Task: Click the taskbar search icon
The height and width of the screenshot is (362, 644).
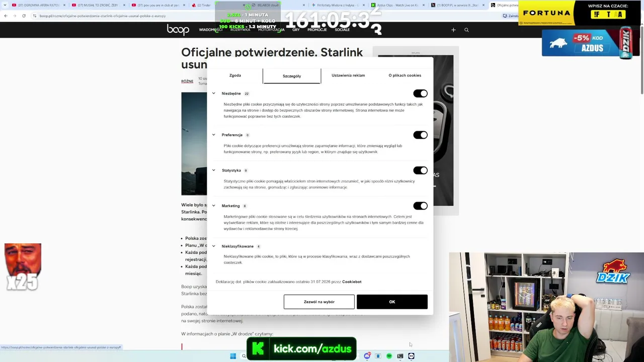Action: click(x=244, y=356)
